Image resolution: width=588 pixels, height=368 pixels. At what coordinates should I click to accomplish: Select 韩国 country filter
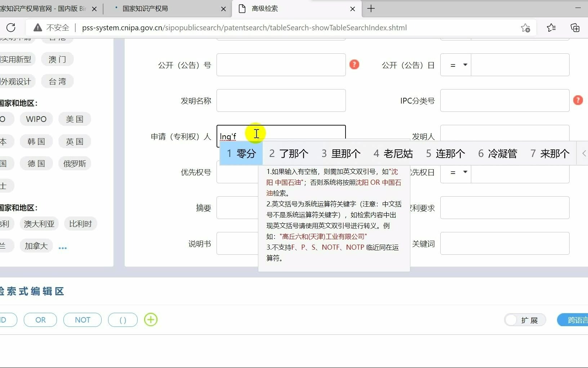(x=36, y=141)
